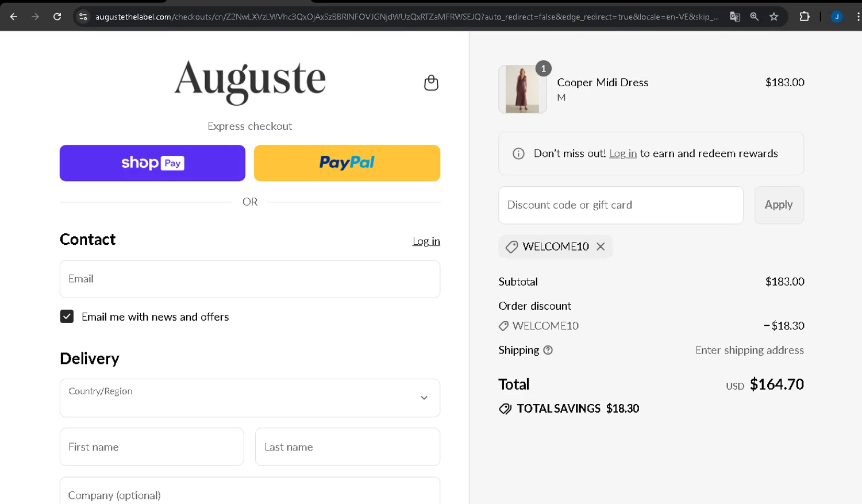Viewport: 862px width, 504px height.
Task: Click the Order discount label
Action: point(534,306)
